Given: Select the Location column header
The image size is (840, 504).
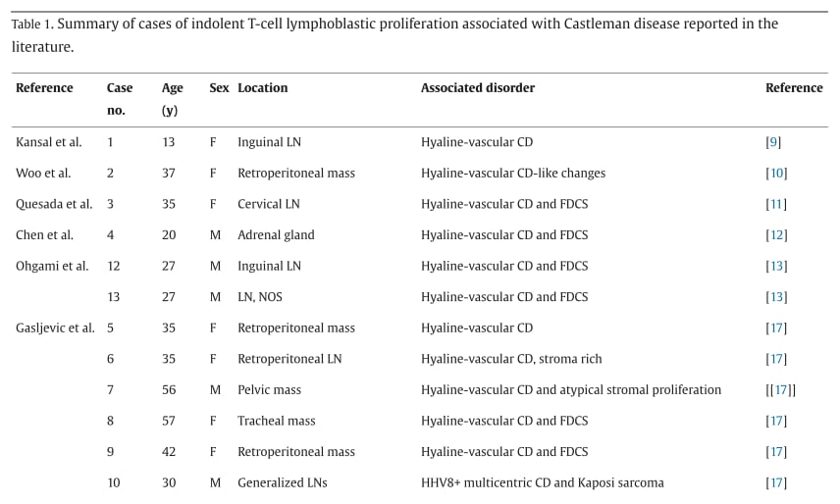Looking at the screenshot, I should click(263, 87).
